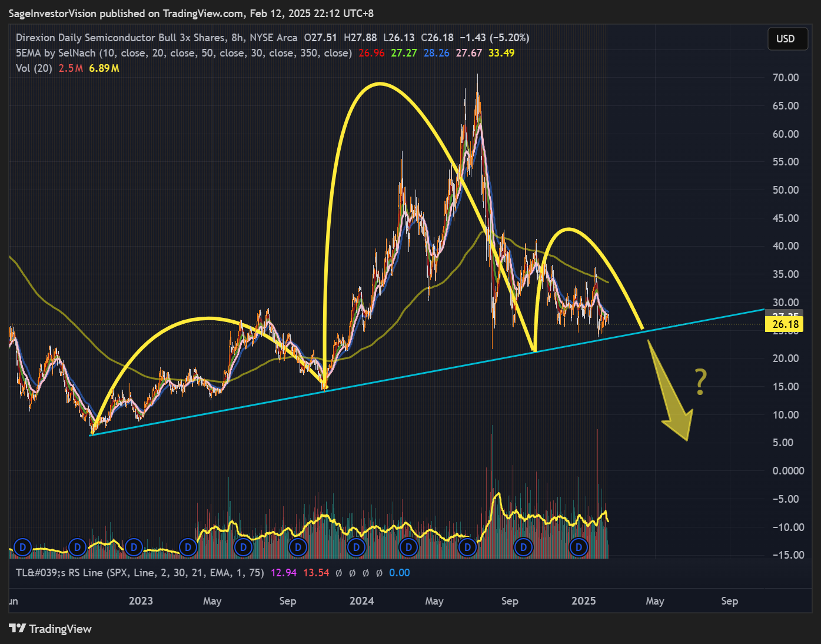This screenshot has width=821, height=644.
Task: Click the 50.00 price axis label
Action: [786, 190]
